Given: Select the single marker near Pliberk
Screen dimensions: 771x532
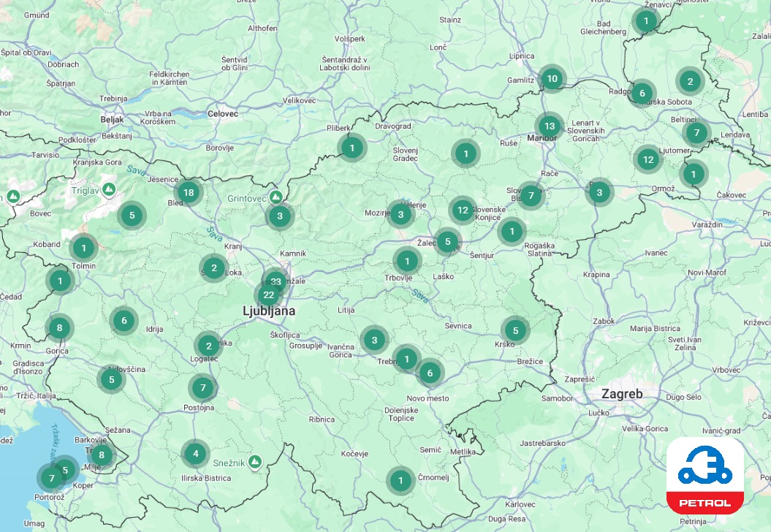Looking at the screenshot, I should 352,148.
